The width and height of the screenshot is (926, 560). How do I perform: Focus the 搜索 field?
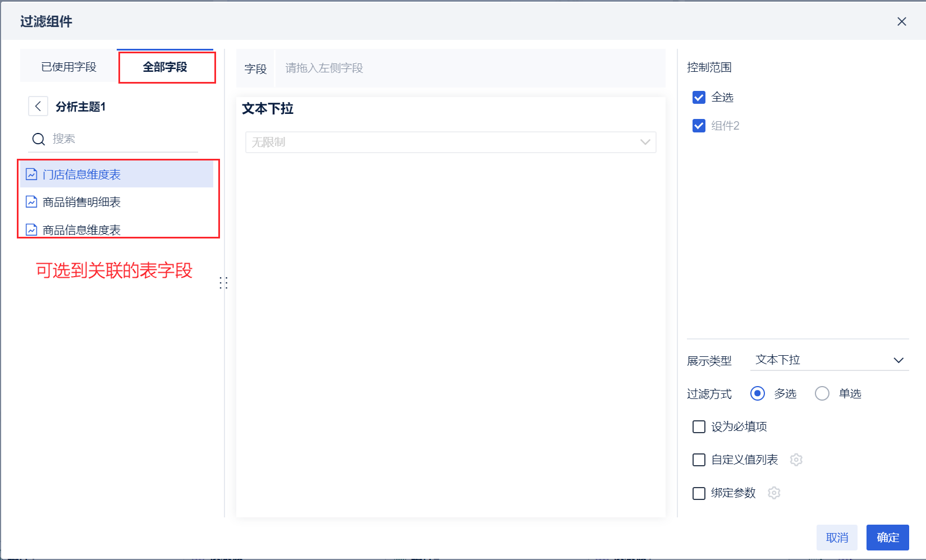point(113,139)
